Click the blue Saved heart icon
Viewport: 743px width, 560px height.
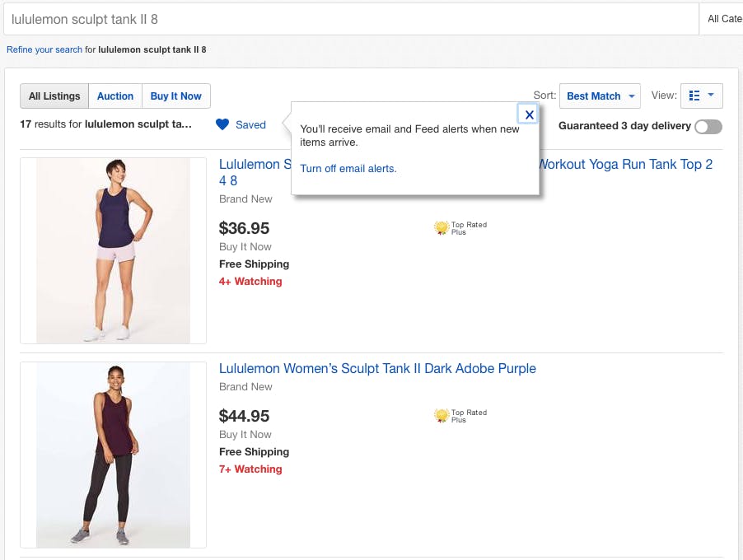point(222,124)
